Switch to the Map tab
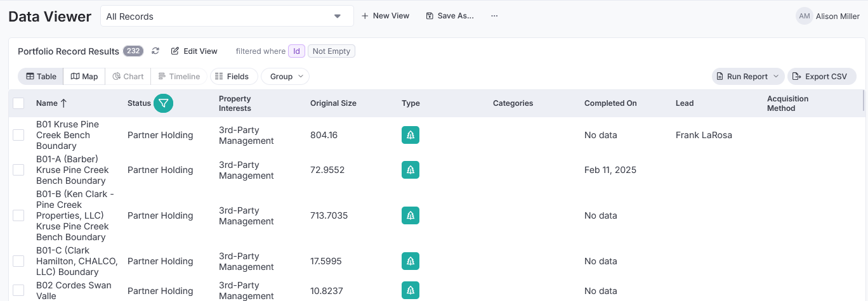 point(84,77)
